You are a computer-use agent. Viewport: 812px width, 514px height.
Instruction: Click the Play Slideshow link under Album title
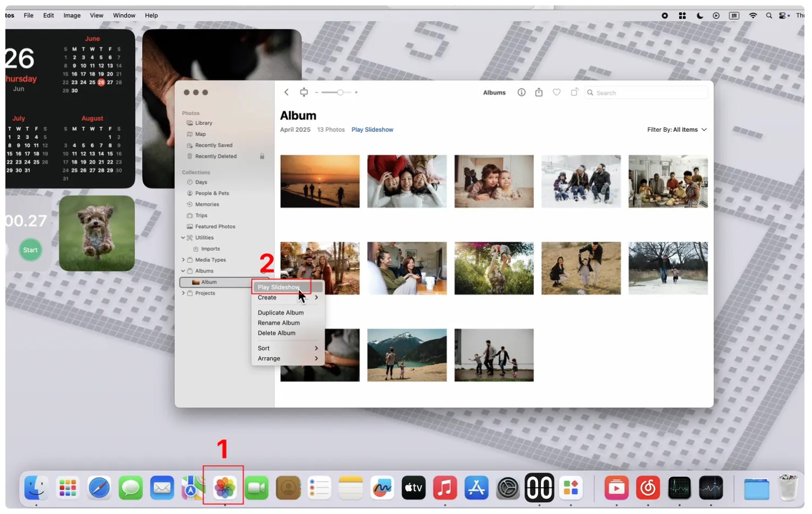pos(372,130)
